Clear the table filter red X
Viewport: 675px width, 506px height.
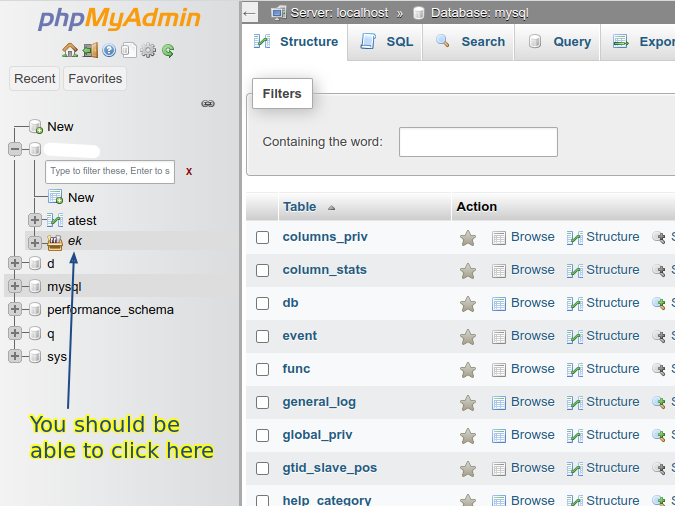(x=189, y=171)
